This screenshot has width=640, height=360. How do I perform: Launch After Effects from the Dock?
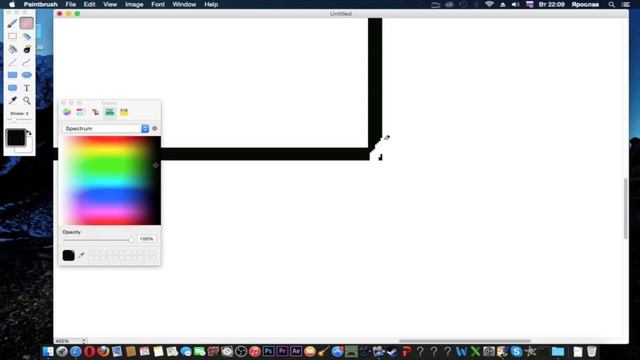point(296,351)
